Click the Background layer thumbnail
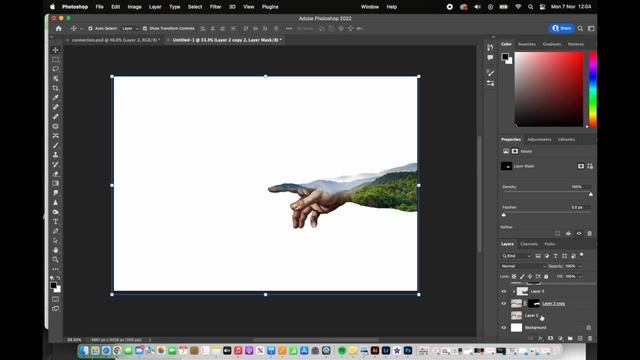The image size is (640, 360). [x=516, y=327]
